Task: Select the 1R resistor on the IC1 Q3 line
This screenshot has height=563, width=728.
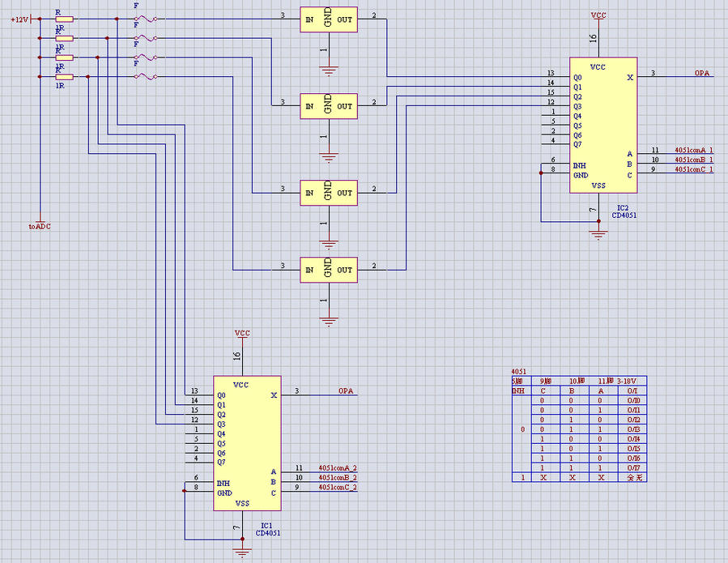Action: pyautogui.click(x=64, y=77)
